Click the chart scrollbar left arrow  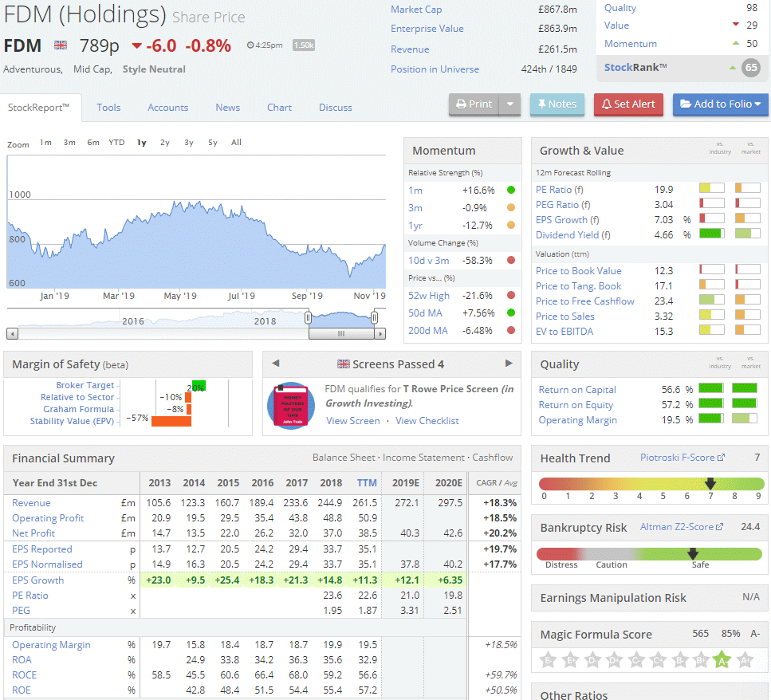pyautogui.click(x=12, y=334)
